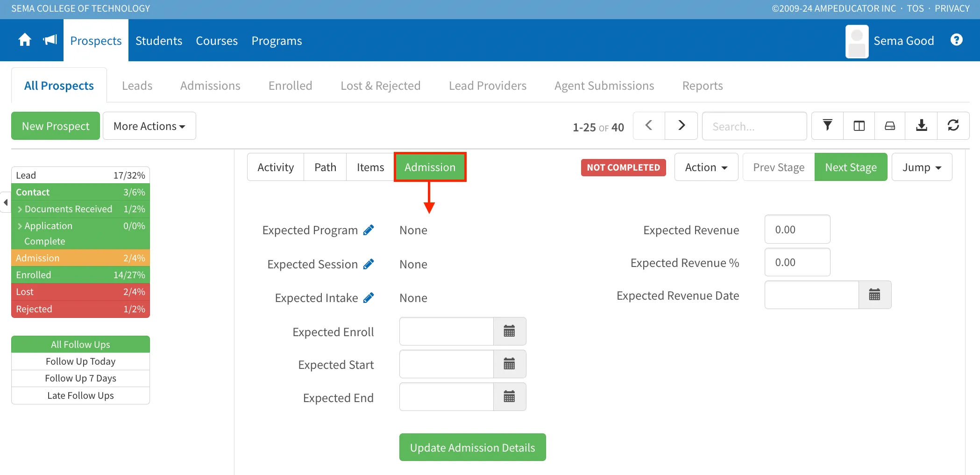
Task: Open the More Actions dropdown
Action: 149,126
